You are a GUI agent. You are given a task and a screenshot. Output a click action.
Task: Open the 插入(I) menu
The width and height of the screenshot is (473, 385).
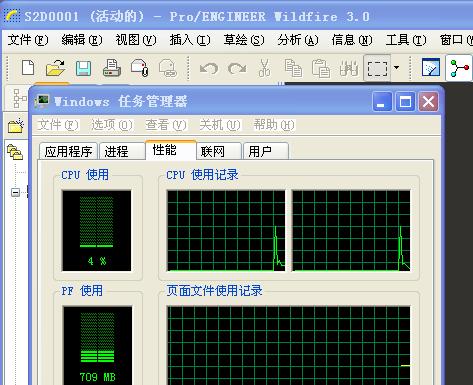(190, 40)
